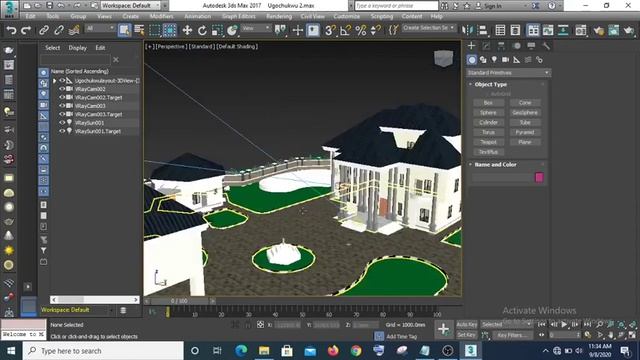640x360 pixels.
Task: Click the scene explorer search field
Action: point(75,60)
